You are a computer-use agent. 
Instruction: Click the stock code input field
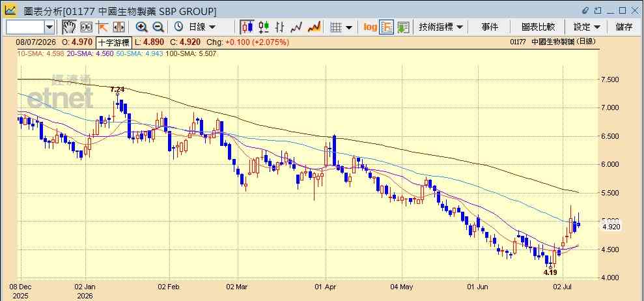pos(25,27)
